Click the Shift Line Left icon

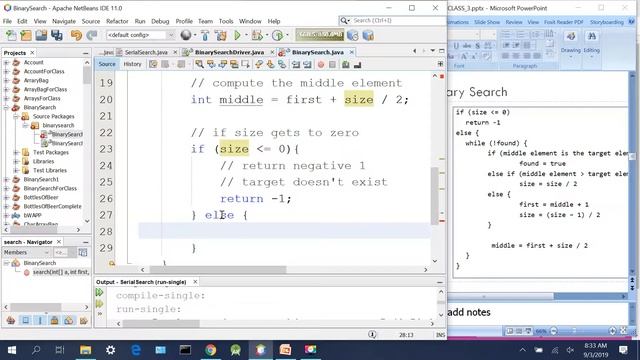[x=296, y=64]
